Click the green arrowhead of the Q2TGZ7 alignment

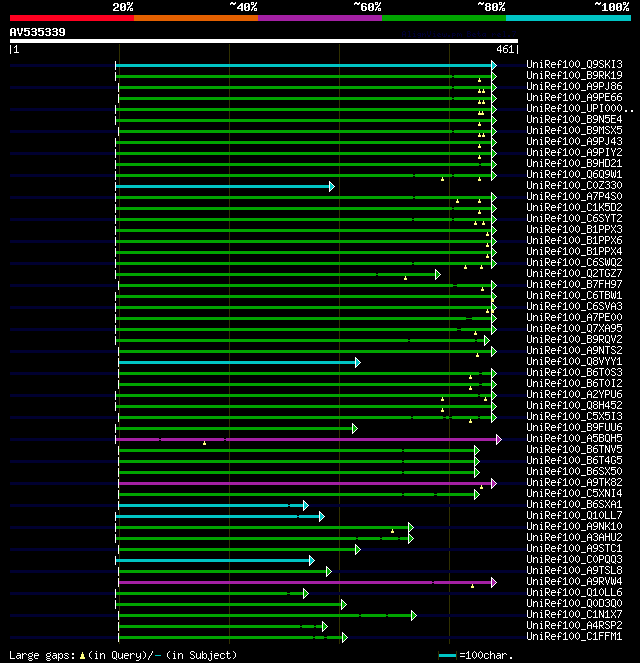pos(438,274)
